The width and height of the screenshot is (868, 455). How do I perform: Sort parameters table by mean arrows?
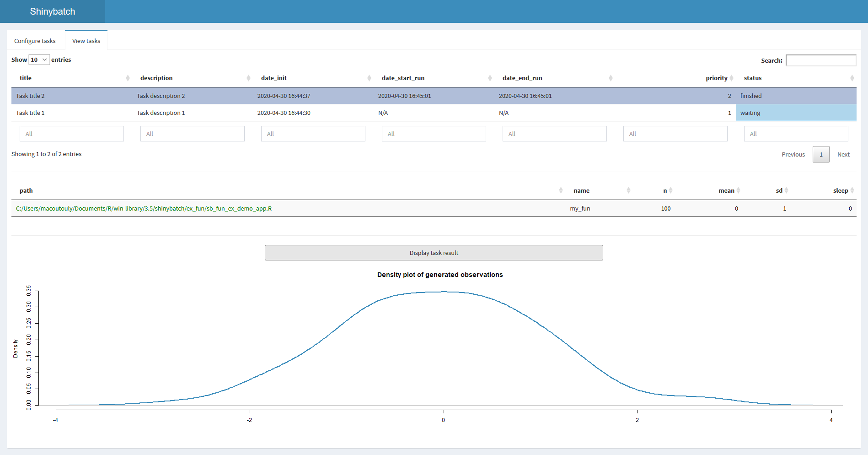pyautogui.click(x=738, y=190)
